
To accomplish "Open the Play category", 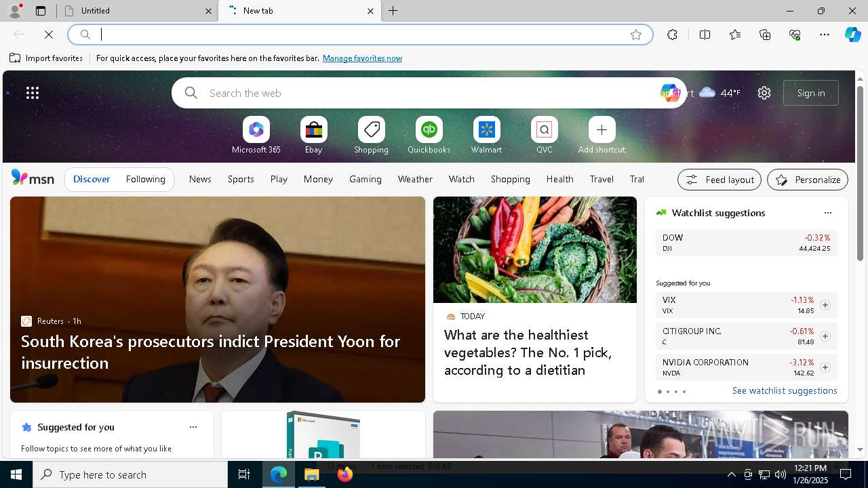I will click(x=279, y=179).
